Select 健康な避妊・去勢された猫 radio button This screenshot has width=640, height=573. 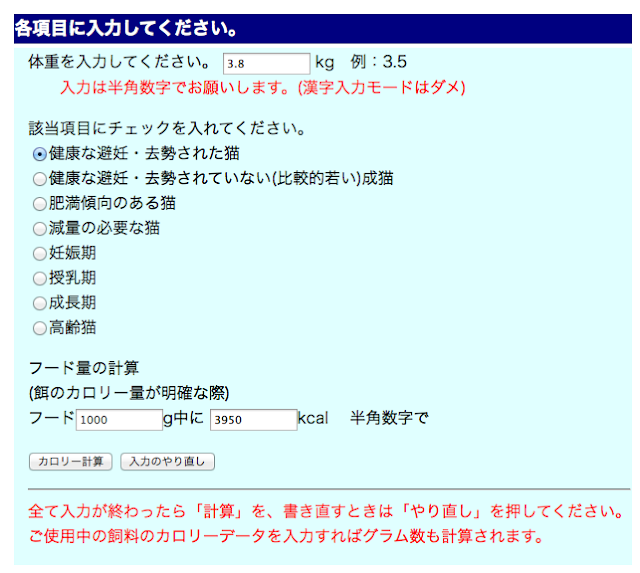tap(40, 154)
